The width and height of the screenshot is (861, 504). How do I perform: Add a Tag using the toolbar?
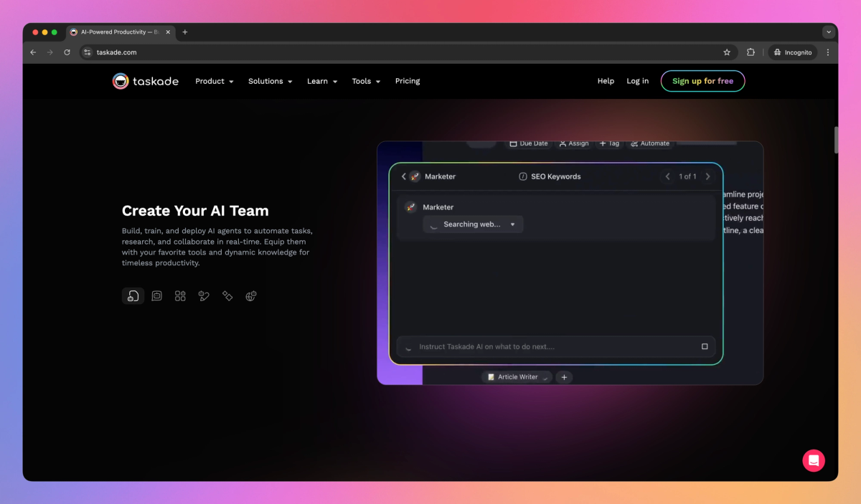[609, 143]
